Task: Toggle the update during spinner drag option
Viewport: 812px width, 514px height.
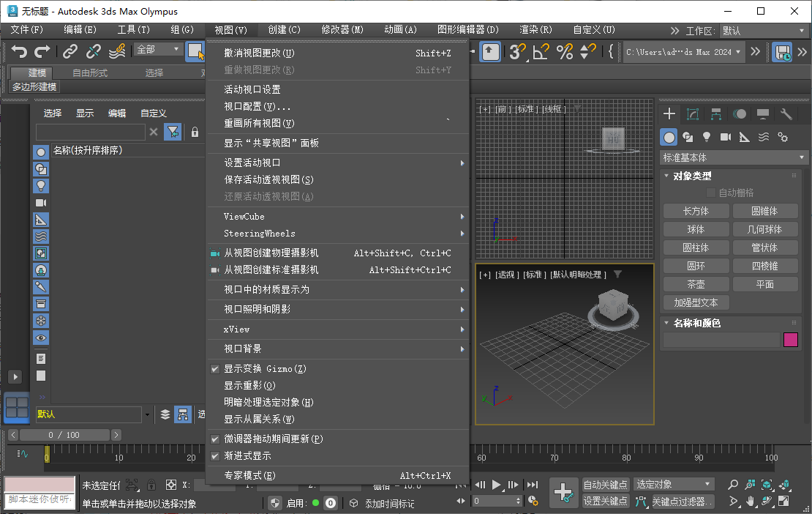Action: point(215,439)
